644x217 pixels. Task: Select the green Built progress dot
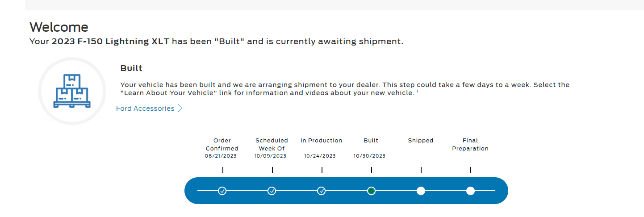[x=371, y=191]
